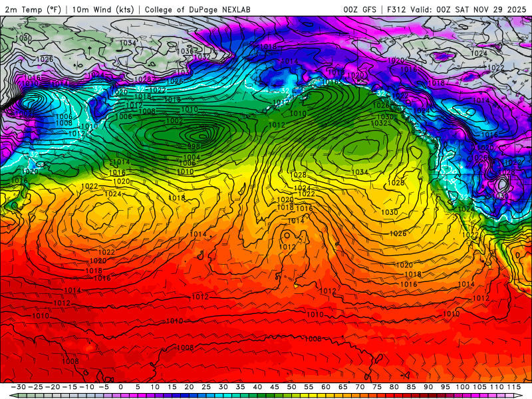Screen dimensions: 532x399
Task: Click the 1004 isobar label
Action: coord(192,157)
